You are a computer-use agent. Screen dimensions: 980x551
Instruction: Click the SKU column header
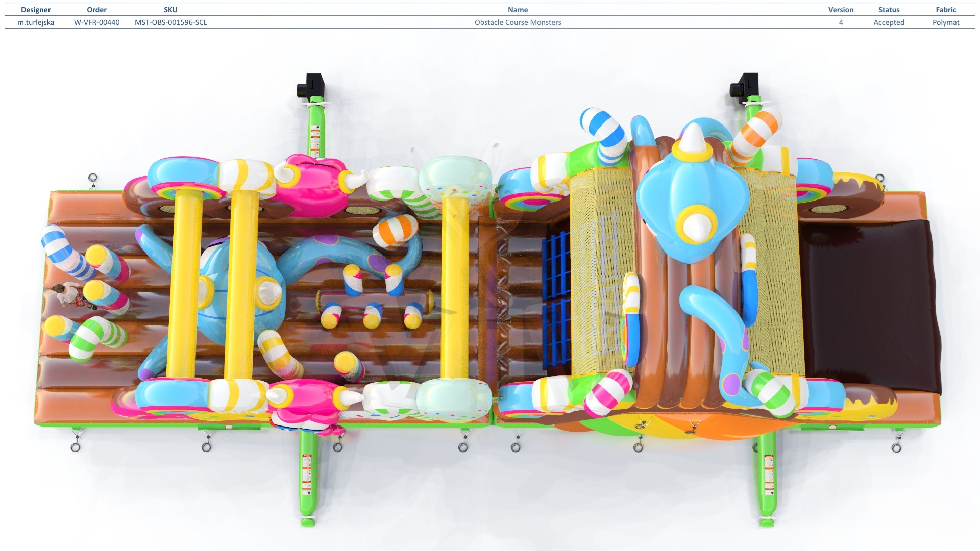click(170, 10)
